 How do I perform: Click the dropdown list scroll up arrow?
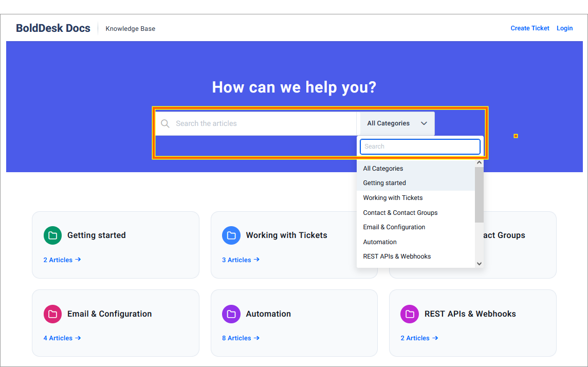pyautogui.click(x=479, y=163)
